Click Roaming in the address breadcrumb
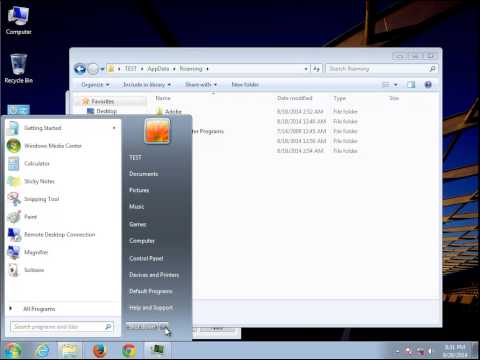The height and width of the screenshot is (360, 480). (x=191, y=69)
